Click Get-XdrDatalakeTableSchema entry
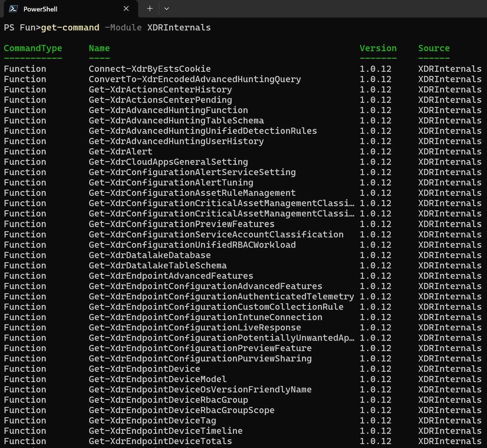The width and height of the screenshot is (487, 448). pyautogui.click(x=158, y=266)
